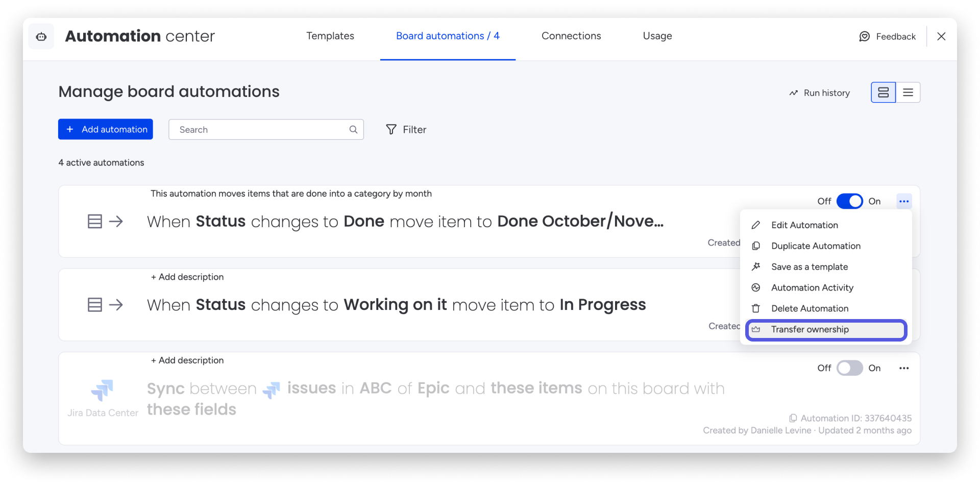Open the Filter options
Image resolution: width=980 pixels, height=486 pixels.
pos(406,130)
